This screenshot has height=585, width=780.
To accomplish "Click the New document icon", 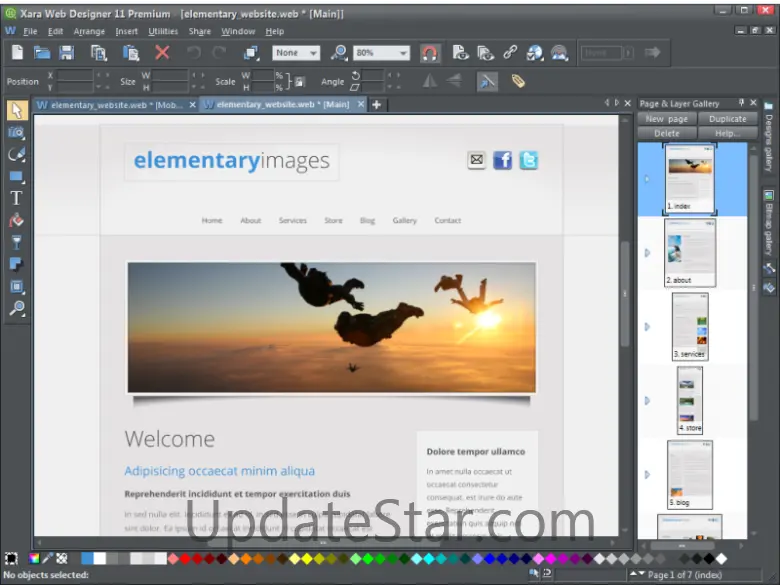I will click(x=17, y=52).
